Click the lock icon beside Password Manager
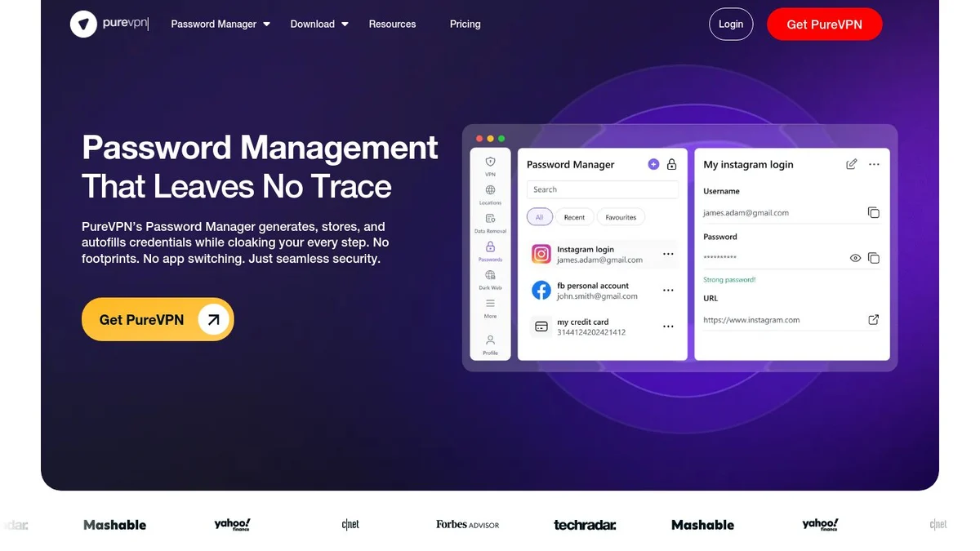 pos(671,164)
